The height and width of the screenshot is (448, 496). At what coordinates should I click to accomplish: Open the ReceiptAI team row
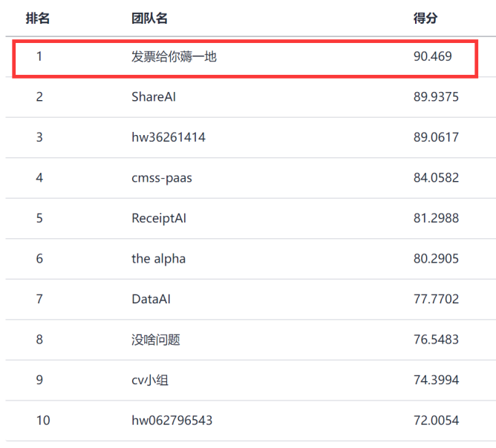coord(159,218)
